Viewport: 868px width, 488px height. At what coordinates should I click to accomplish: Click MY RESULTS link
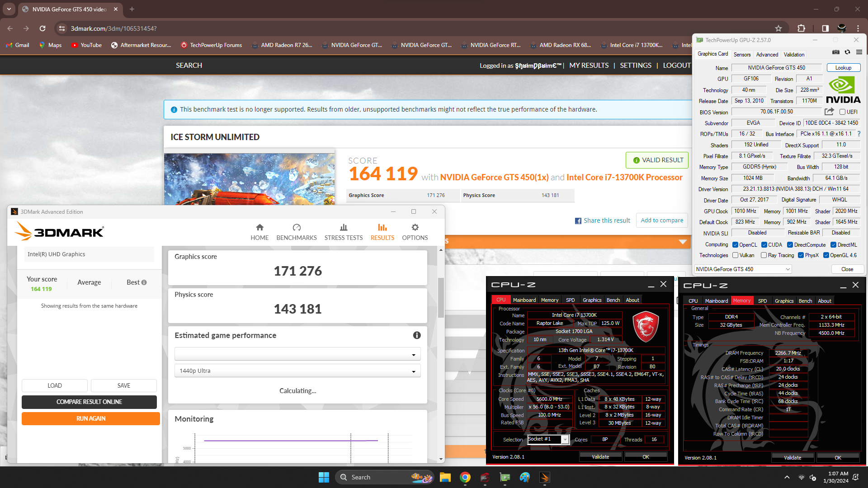pos(589,66)
